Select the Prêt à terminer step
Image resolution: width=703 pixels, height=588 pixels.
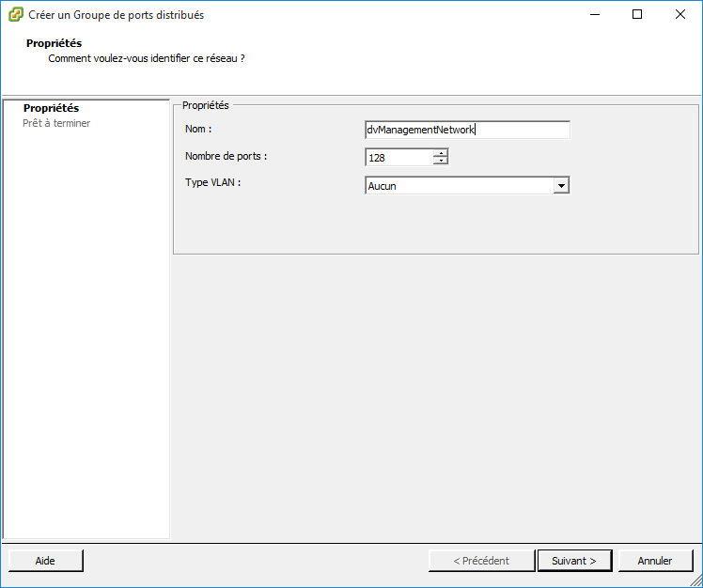click(x=56, y=123)
